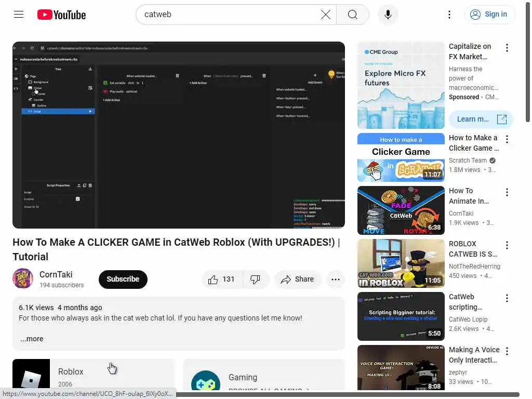
Task: Click the video player area
Action: click(x=179, y=135)
